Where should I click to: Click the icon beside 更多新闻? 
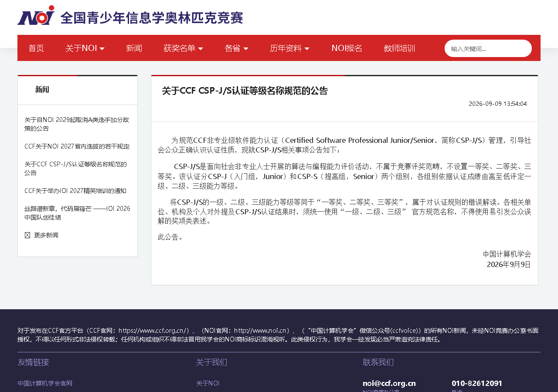(x=27, y=235)
